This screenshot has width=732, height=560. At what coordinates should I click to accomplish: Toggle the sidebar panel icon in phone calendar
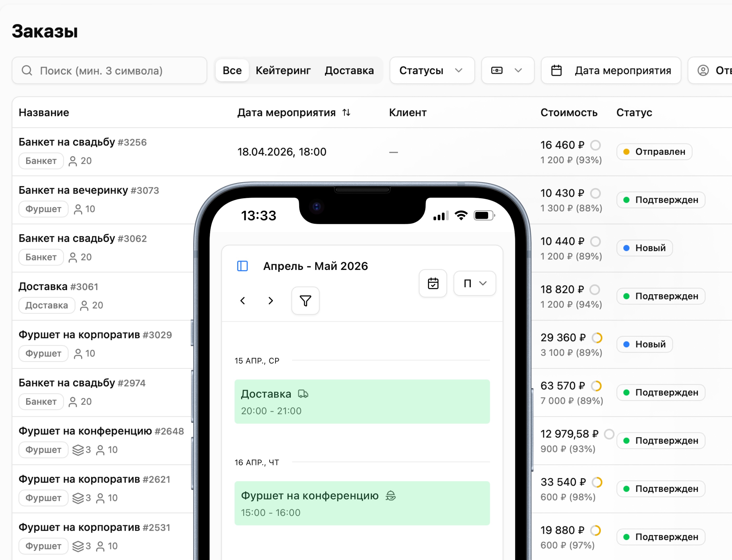pyautogui.click(x=242, y=266)
